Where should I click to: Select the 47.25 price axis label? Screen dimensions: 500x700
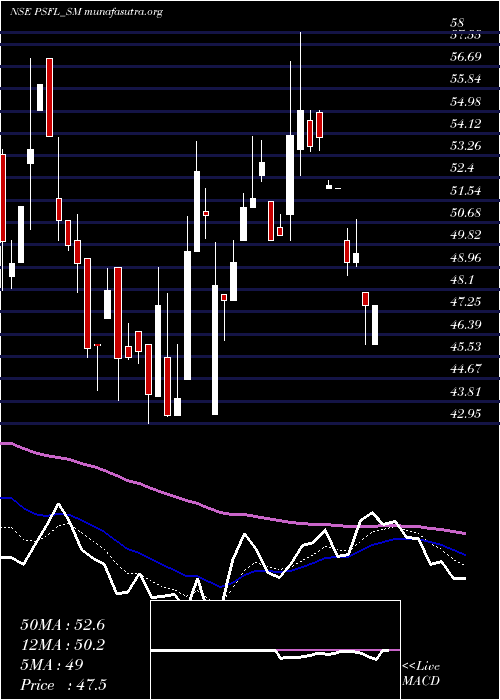pos(466,302)
